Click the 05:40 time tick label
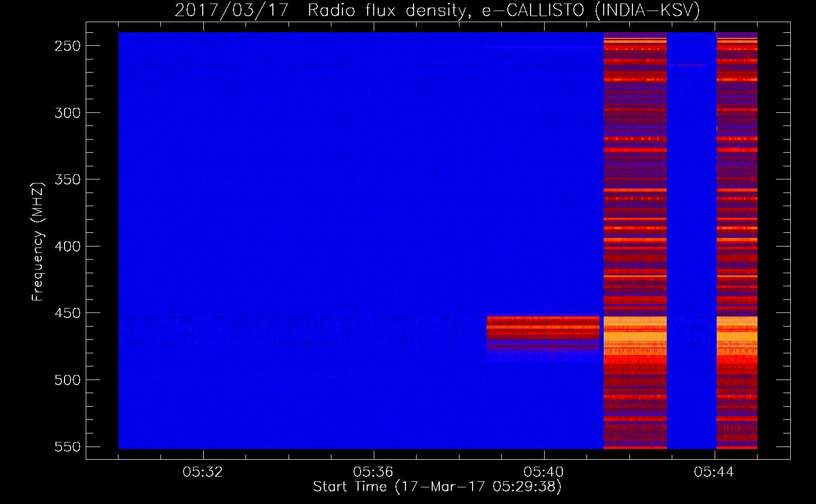Image resolution: width=816 pixels, height=504 pixels. coord(544,472)
